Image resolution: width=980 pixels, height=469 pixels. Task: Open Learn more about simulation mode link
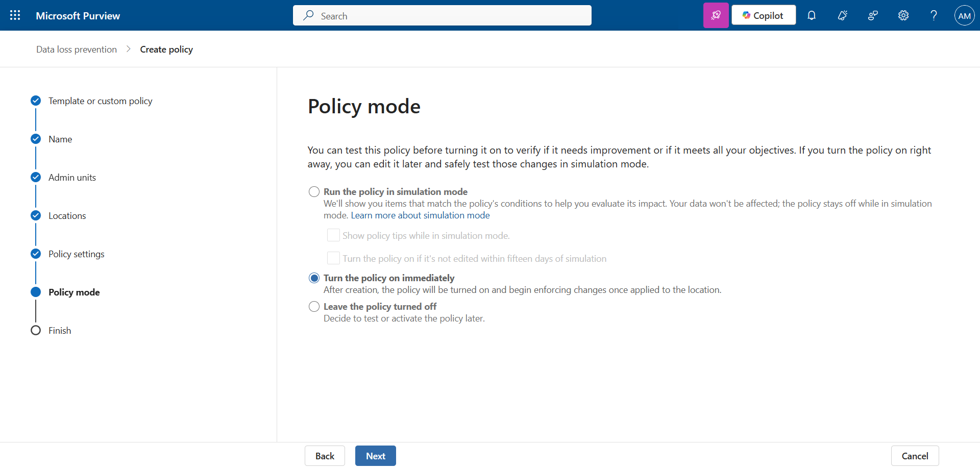point(420,215)
